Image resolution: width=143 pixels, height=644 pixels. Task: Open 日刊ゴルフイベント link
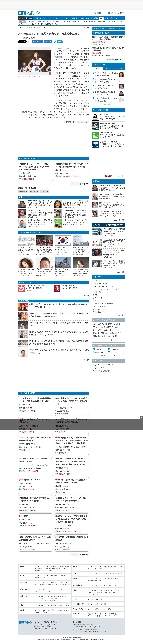(100, 368)
